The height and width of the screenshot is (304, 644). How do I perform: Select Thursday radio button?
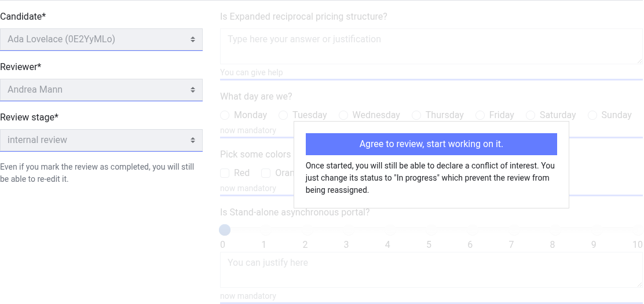click(416, 115)
